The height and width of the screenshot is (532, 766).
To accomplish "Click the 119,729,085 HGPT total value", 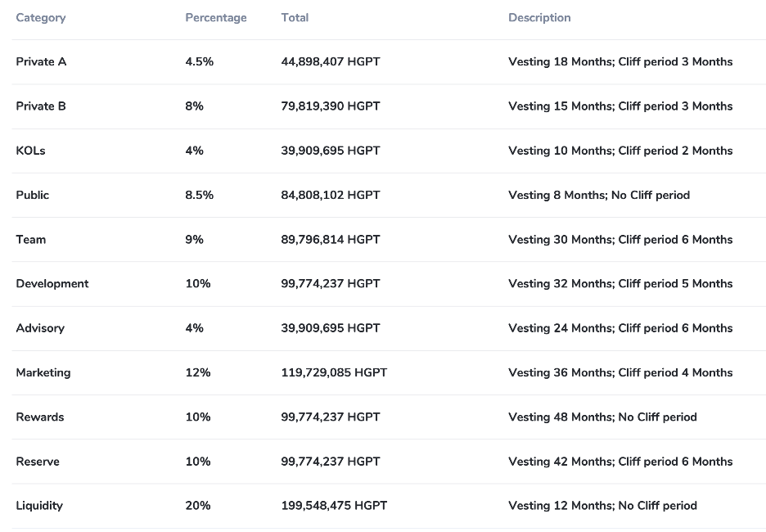I will pos(334,372).
